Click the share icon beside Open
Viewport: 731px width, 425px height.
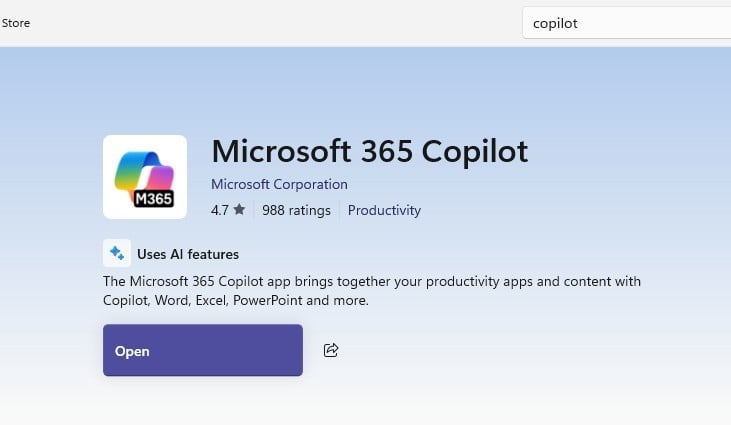pyautogui.click(x=331, y=350)
